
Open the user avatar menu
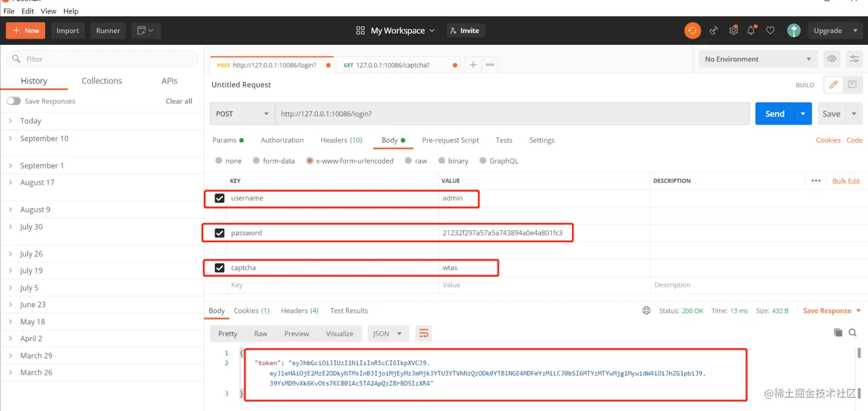coord(793,30)
